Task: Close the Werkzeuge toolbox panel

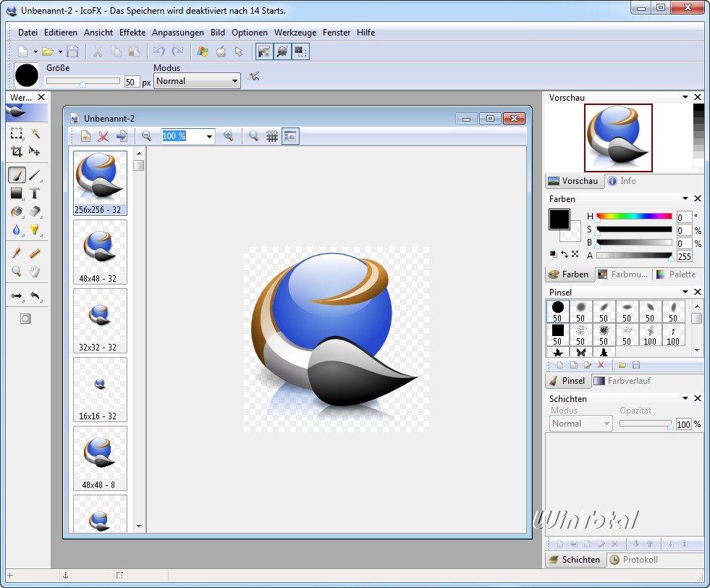Action: 41,97
